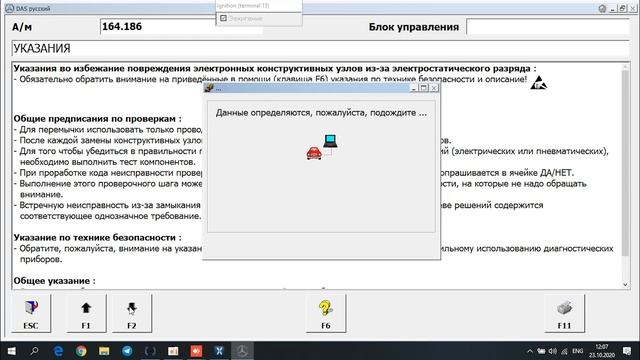Screen dimensions: 640x360
Task: Click the round help icon in DAS title bar
Action: (x=602, y=9)
